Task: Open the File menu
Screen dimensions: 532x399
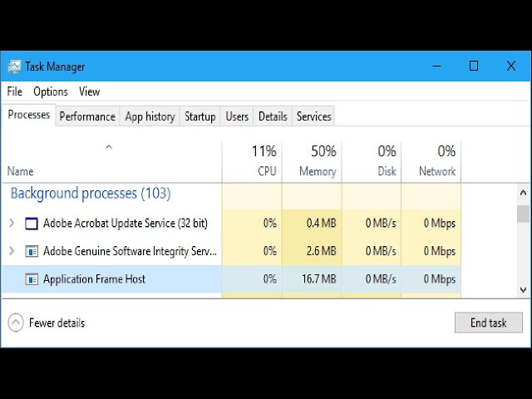Action: [15, 91]
